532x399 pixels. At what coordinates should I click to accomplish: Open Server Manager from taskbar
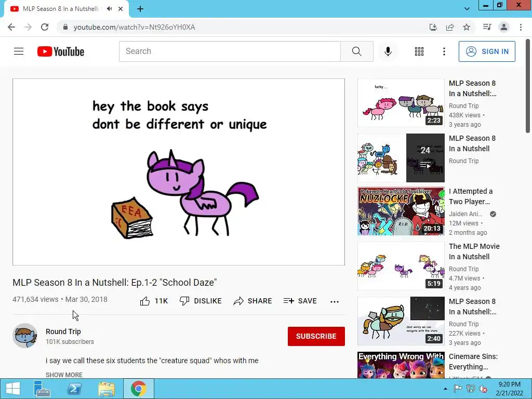42,389
